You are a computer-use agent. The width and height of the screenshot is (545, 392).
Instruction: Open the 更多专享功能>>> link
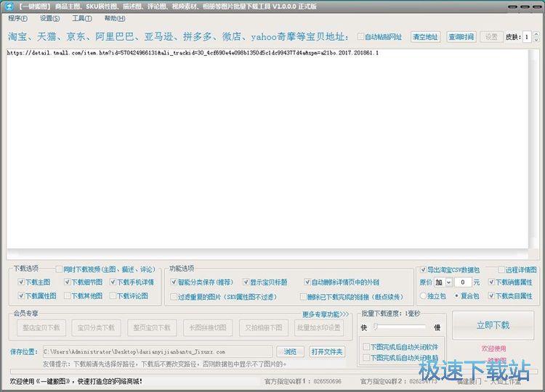click(x=326, y=314)
